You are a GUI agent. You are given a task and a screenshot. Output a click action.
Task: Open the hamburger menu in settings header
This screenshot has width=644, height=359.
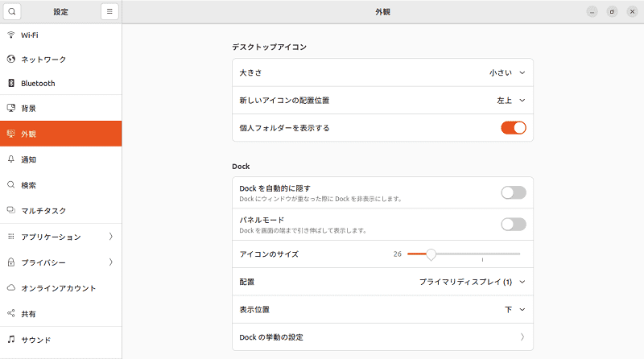[x=109, y=11]
